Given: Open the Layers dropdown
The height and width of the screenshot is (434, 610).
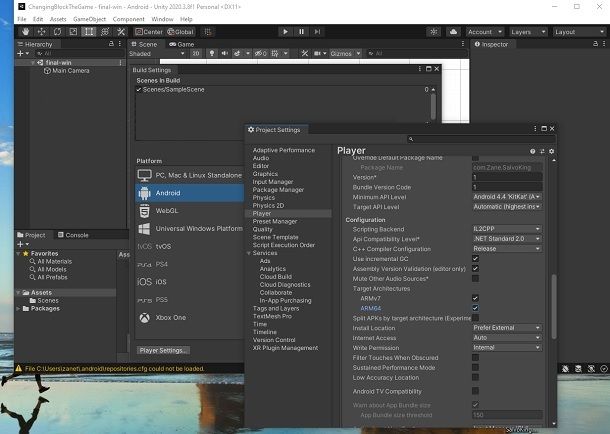Looking at the screenshot, I should coord(528,32).
